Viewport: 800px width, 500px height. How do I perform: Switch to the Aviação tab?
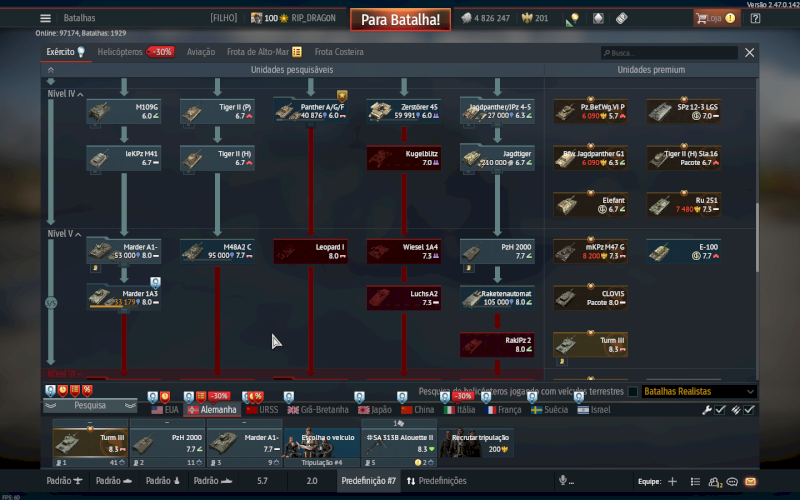pyautogui.click(x=200, y=52)
